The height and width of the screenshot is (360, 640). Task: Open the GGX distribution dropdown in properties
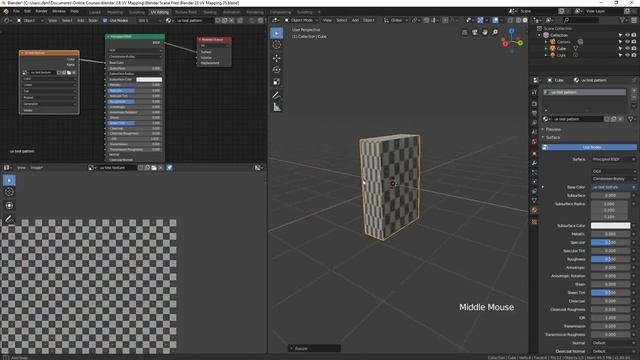coord(613,171)
